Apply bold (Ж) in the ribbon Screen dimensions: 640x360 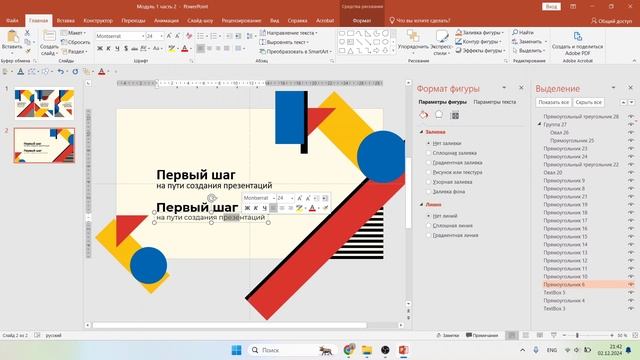click(x=100, y=49)
